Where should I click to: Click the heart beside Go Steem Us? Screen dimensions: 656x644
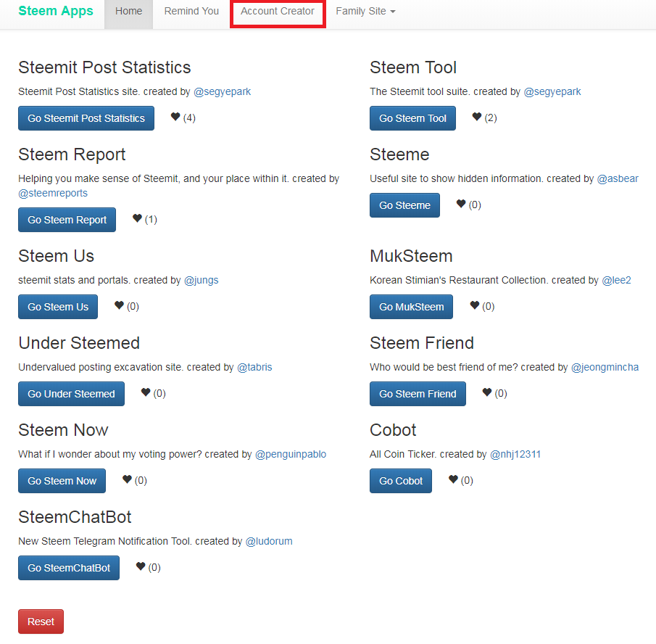click(x=119, y=306)
